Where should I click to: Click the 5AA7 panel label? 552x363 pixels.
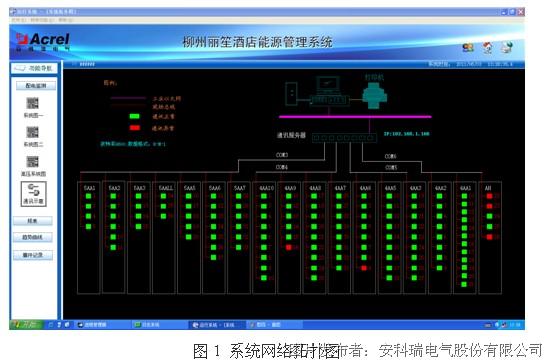click(239, 188)
